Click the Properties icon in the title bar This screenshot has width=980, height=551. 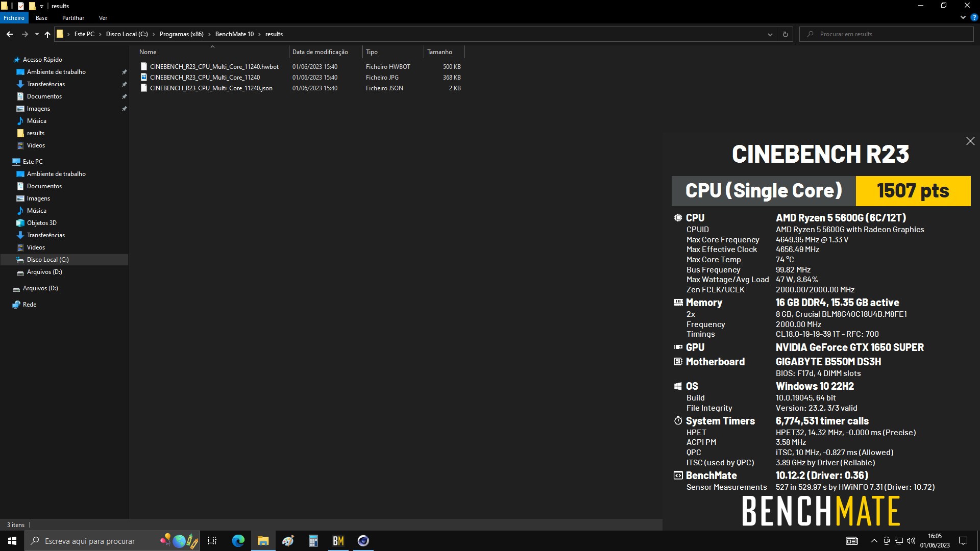(21, 6)
